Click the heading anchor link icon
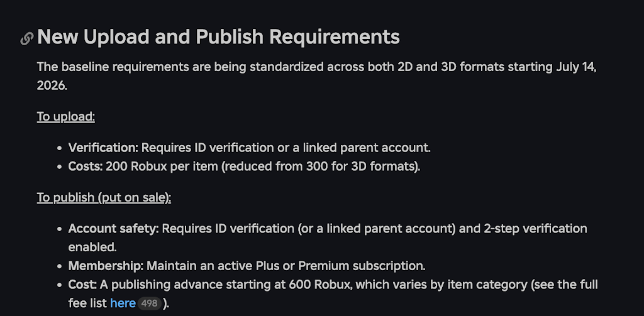The image size is (644, 316). point(26,38)
